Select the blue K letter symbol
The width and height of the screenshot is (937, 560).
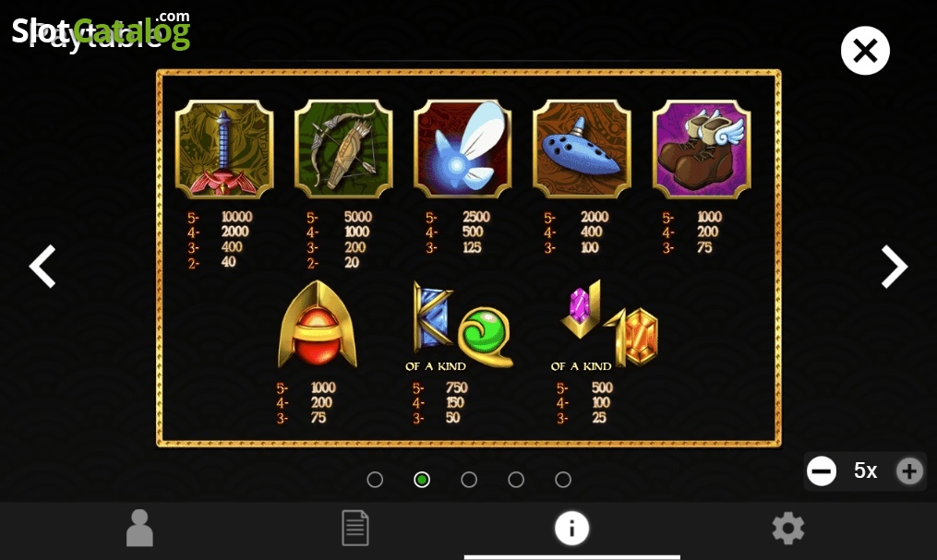432,316
